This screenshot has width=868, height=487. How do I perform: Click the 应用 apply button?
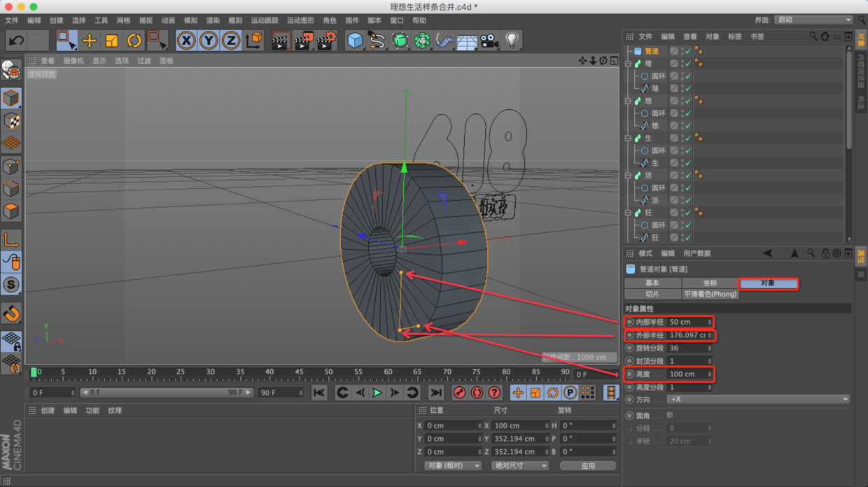tap(588, 466)
